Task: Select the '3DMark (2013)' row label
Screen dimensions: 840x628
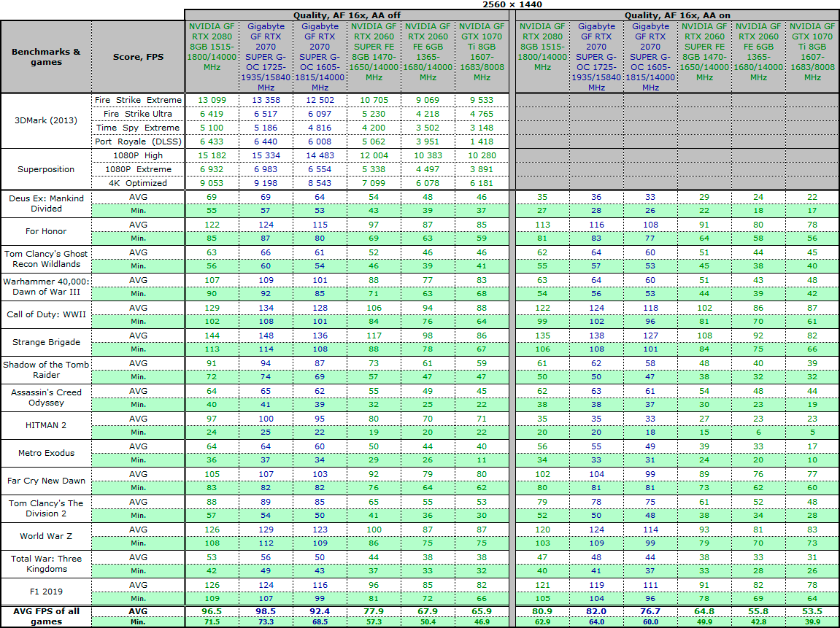Action: pyautogui.click(x=46, y=120)
